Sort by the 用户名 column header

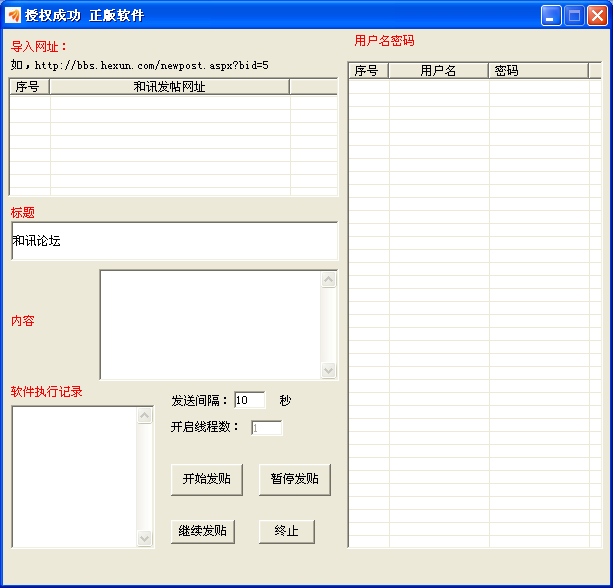coord(438,71)
